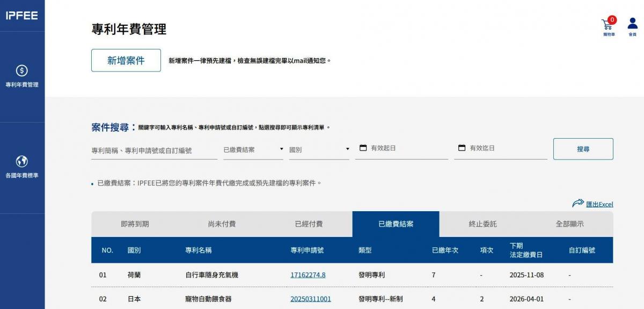The width and height of the screenshot is (644, 309).
Task: Click the calendar icon for 有效迄日
Action: pos(462,148)
